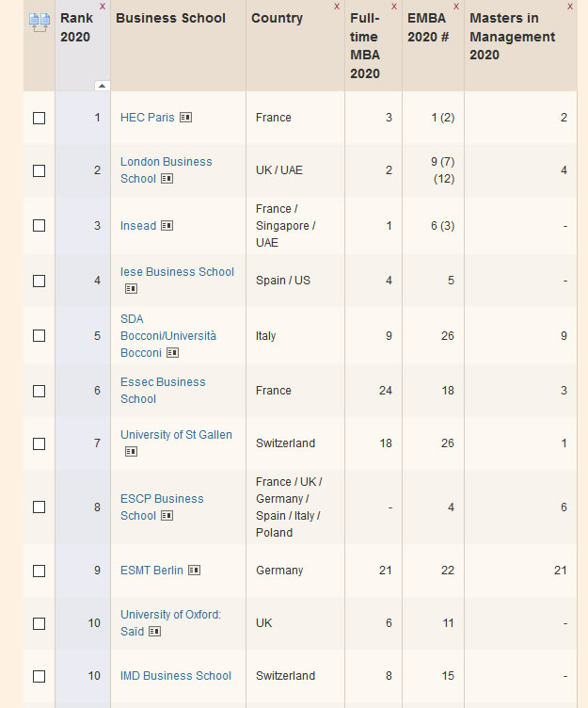Click ESCP's multi-country cell ending in Poland
The image size is (588, 708).
289,507
